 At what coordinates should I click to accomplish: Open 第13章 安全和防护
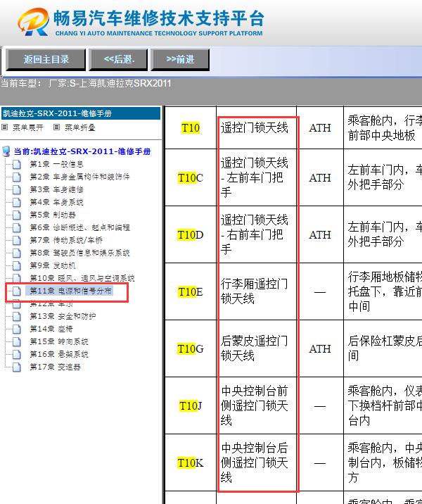coord(63,316)
